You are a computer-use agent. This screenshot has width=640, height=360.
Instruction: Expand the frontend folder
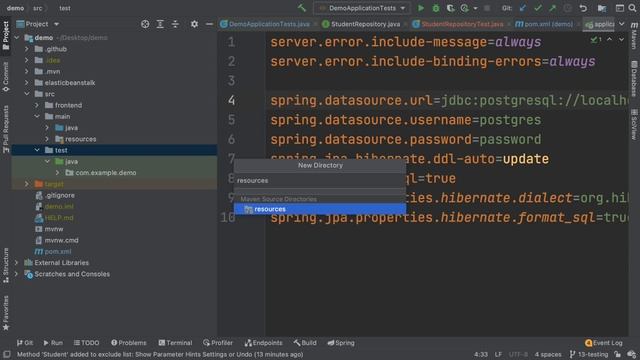[37, 105]
